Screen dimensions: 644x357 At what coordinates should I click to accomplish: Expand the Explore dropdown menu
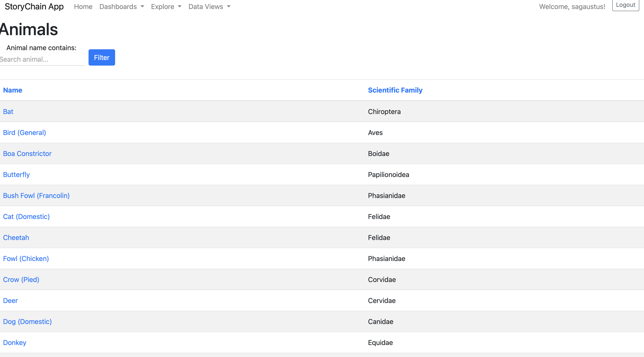(x=166, y=7)
